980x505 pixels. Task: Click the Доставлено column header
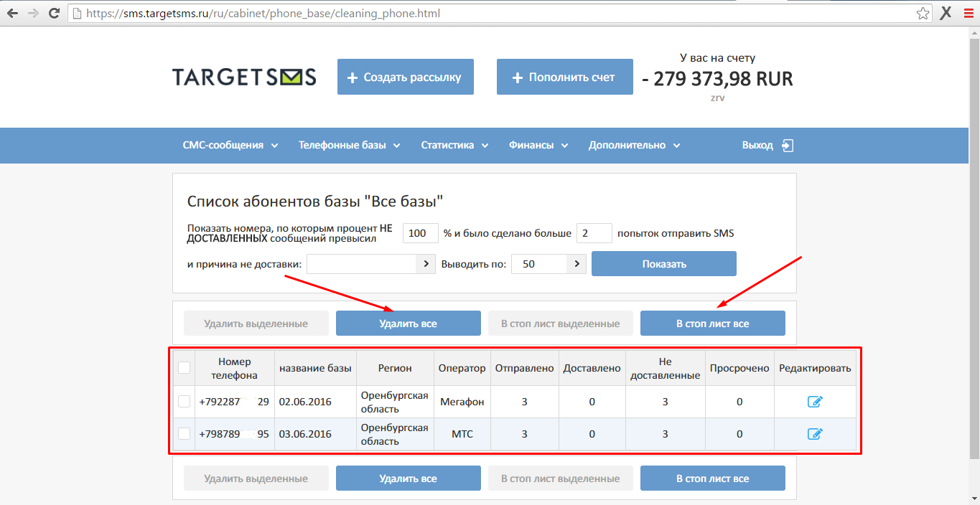592,368
